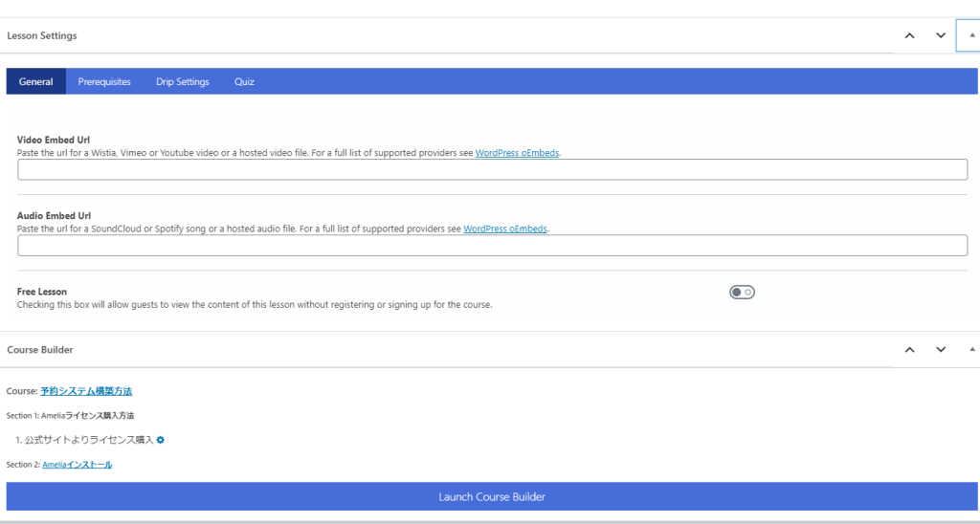980x524 pixels.
Task: Focus the Audio Embed Url text box
Action: coord(492,246)
